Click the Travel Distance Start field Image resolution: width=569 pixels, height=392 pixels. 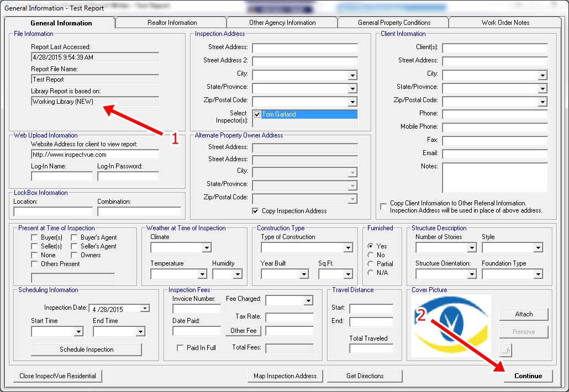[x=371, y=309]
